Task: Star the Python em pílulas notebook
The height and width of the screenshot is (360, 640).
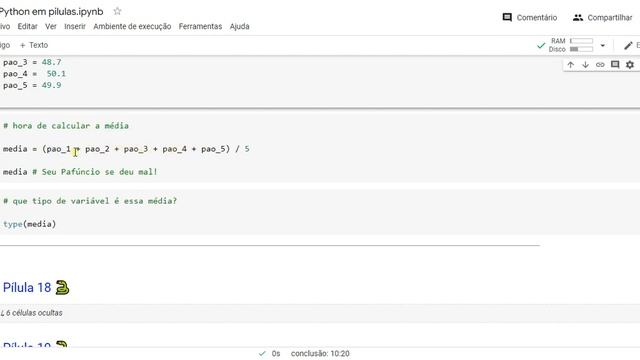Action: [x=118, y=11]
